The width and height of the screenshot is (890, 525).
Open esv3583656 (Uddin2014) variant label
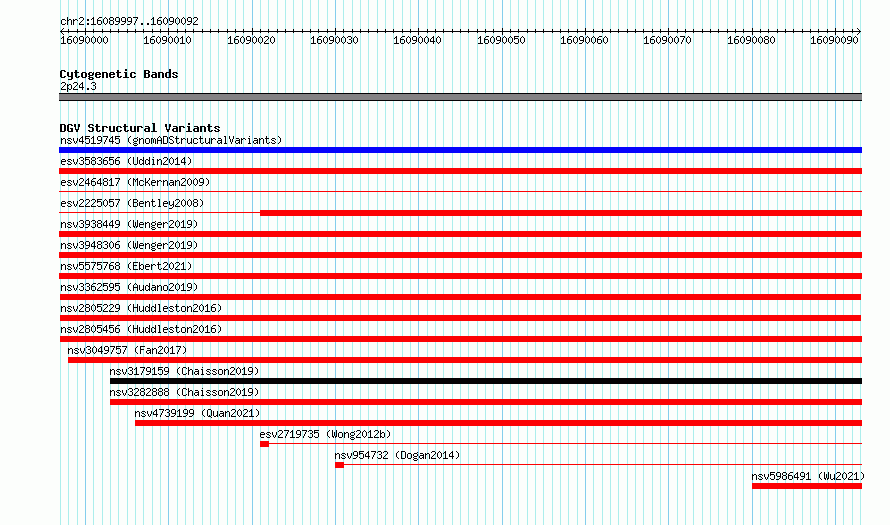click(x=126, y=161)
